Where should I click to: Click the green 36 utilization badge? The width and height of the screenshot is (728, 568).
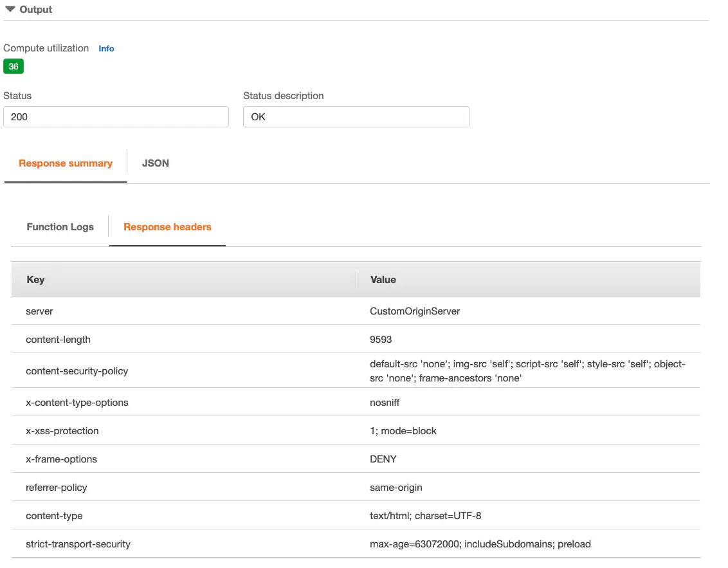click(x=14, y=66)
